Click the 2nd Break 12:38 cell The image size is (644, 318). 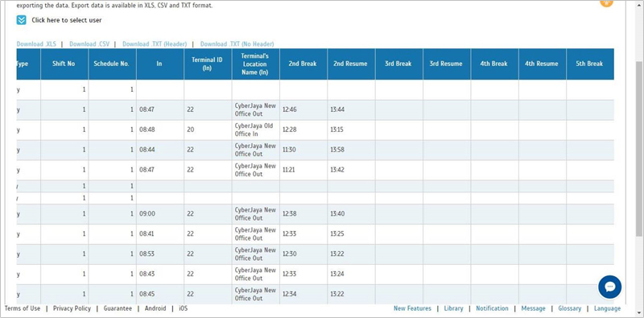tap(303, 214)
